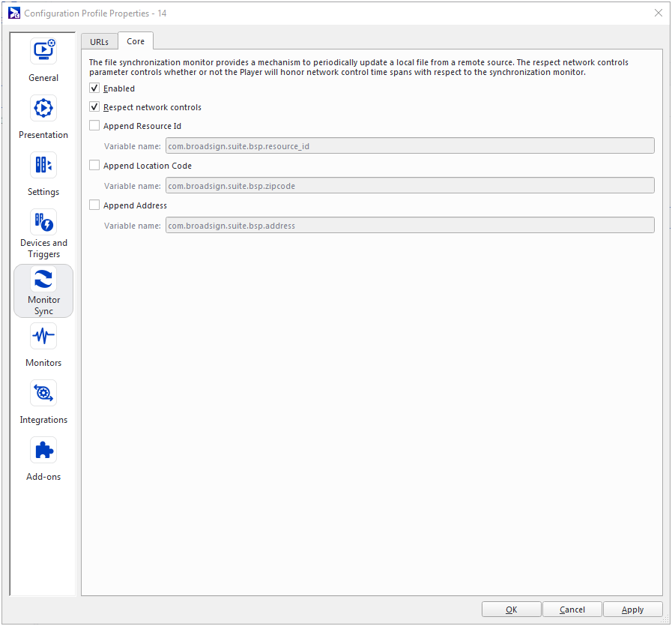Enable Append Resource Id option
The height and width of the screenshot is (626, 672).
click(x=94, y=126)
